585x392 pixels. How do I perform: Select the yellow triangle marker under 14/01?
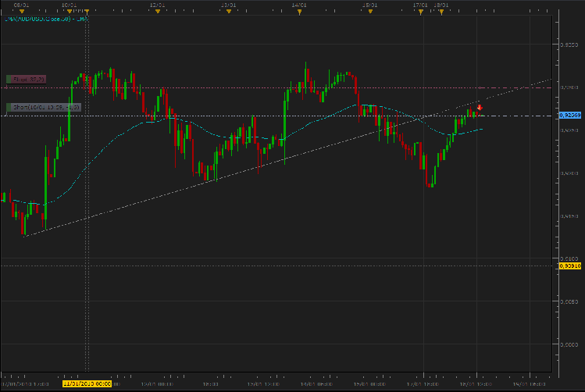[300, 12]
